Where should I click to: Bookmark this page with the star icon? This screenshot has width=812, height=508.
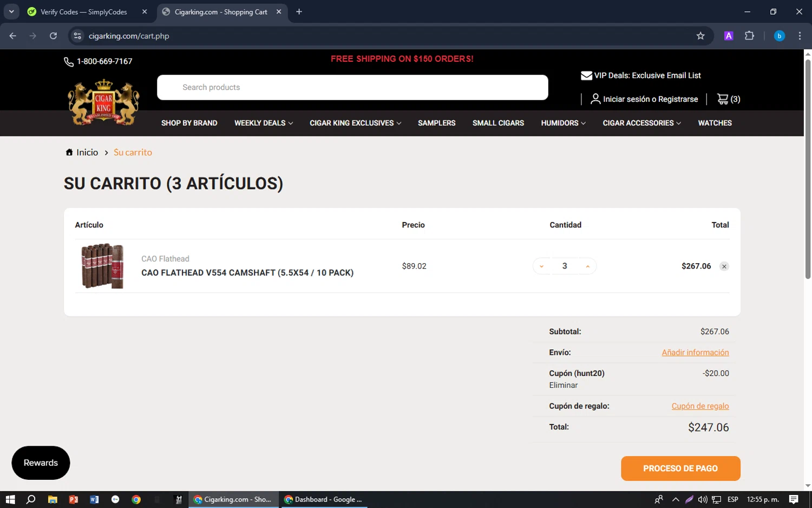pos(700,36)
